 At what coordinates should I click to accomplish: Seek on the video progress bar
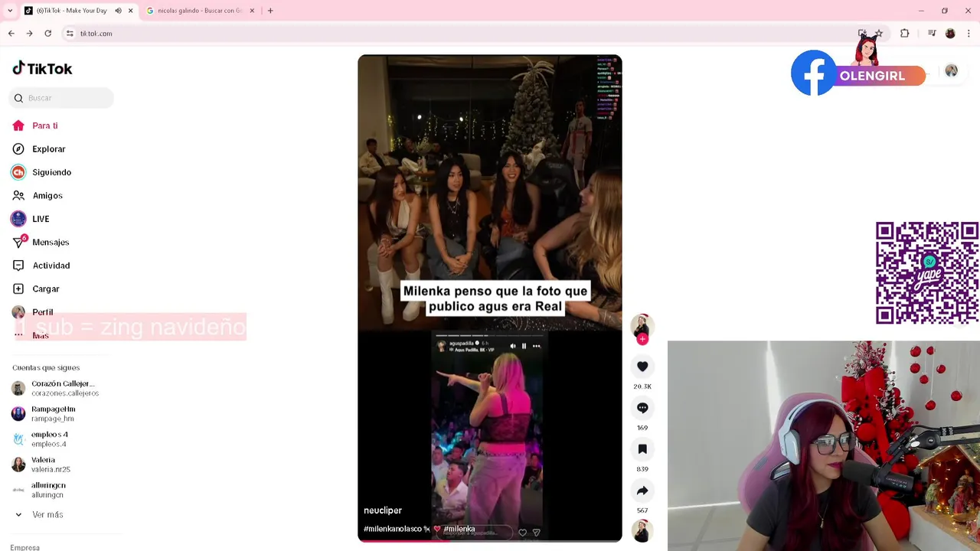[x=490, y=540]
